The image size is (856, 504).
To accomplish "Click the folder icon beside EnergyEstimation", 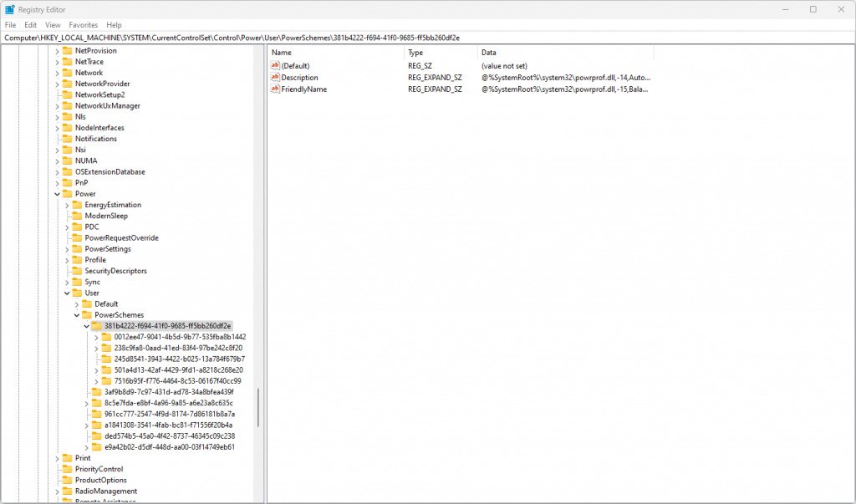I will (x=77, y=205).
